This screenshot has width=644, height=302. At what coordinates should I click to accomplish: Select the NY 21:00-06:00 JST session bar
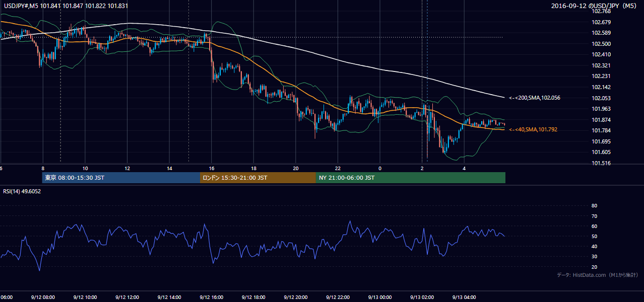coord(411,178)
